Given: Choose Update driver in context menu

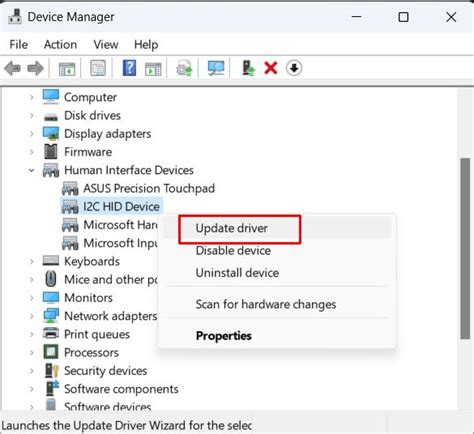Looking at the screenshot, I should point(277,228).
